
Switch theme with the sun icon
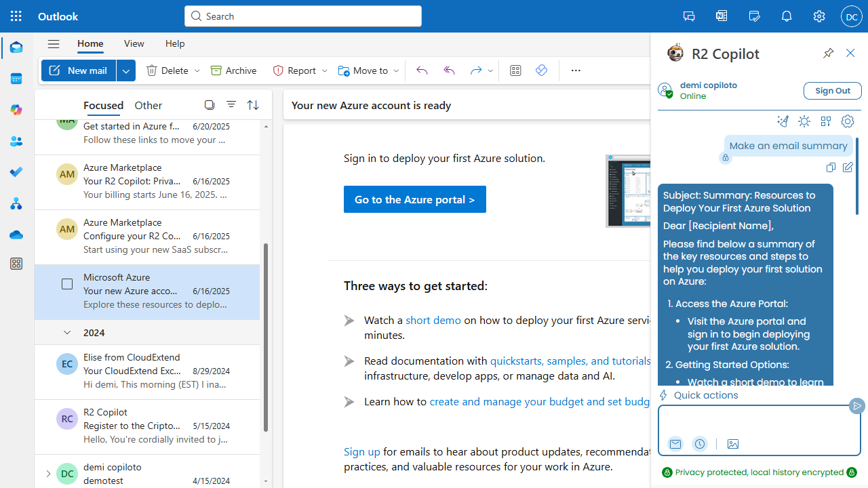(804, 121)
